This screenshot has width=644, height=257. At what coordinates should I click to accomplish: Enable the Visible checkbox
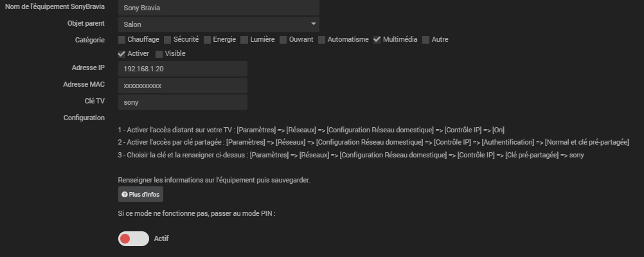coord(159,54)
